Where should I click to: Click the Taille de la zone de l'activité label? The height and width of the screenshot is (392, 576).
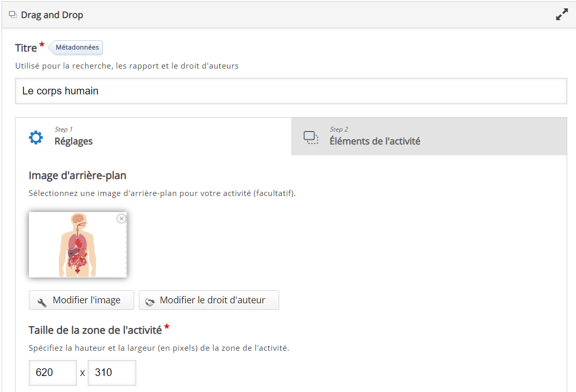point(95,330)
